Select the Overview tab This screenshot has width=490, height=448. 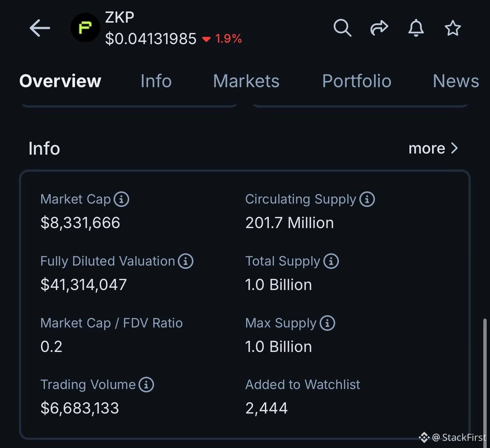60,81
